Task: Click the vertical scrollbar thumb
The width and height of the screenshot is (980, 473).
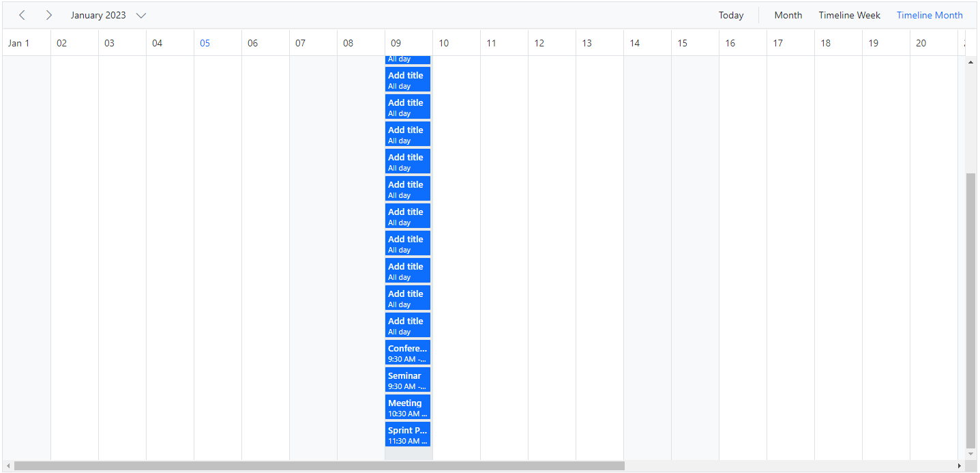Action: pyautogui.click(x=971, y=310)
